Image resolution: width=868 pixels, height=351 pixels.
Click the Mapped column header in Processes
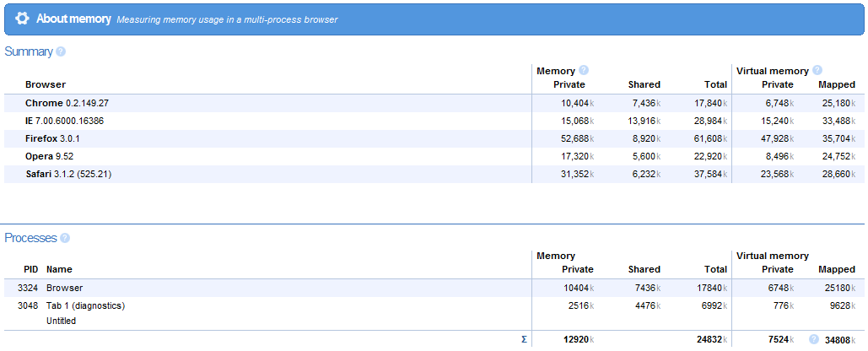pos(837,269)
